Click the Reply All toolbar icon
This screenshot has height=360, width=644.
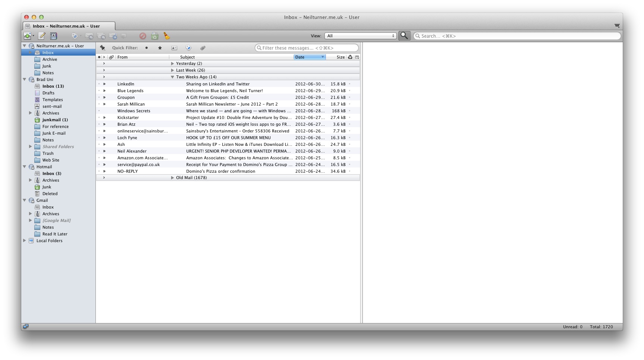pyautogui.click(x=101, y=35)
